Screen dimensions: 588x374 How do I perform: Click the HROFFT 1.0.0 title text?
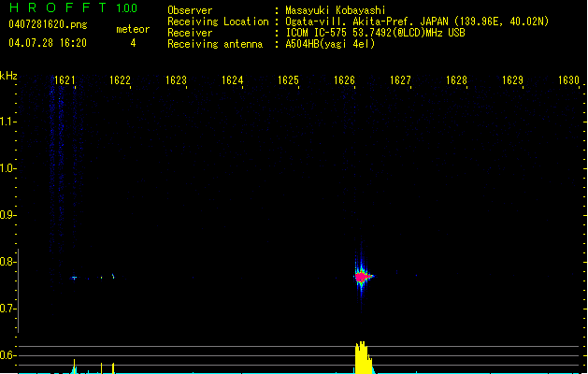[x=73, y=7]
